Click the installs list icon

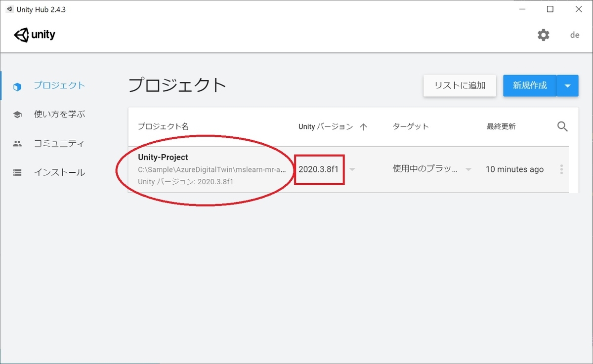(17, 173)
